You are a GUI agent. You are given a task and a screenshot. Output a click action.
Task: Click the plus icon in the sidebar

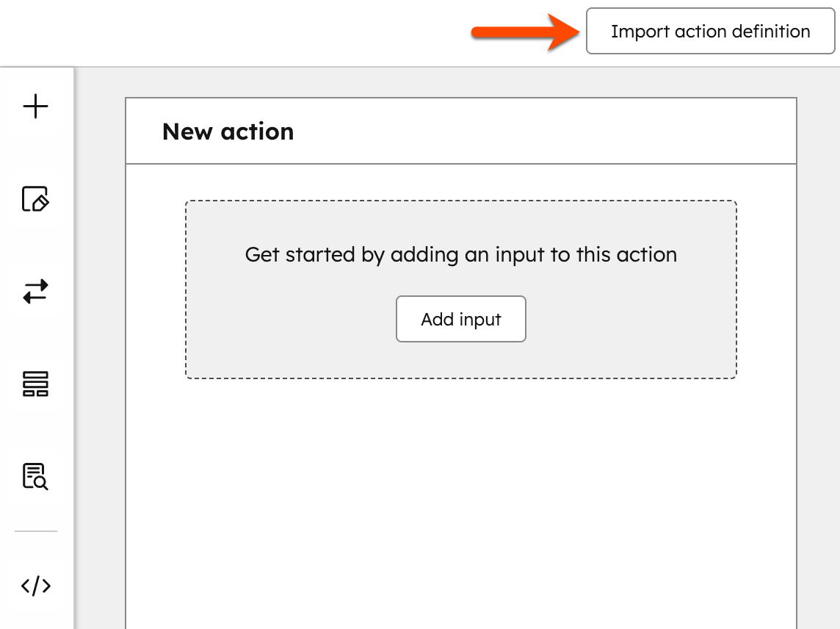click(x=35, y=107)
